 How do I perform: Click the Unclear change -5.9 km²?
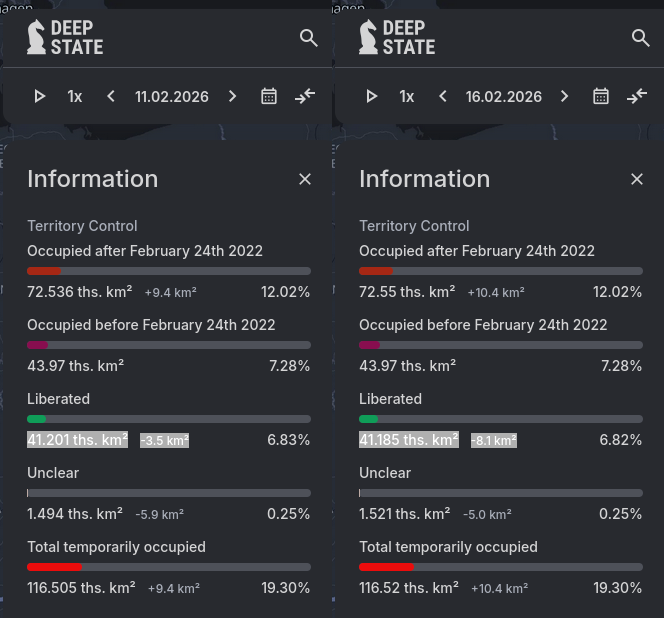tap(160, 515)
